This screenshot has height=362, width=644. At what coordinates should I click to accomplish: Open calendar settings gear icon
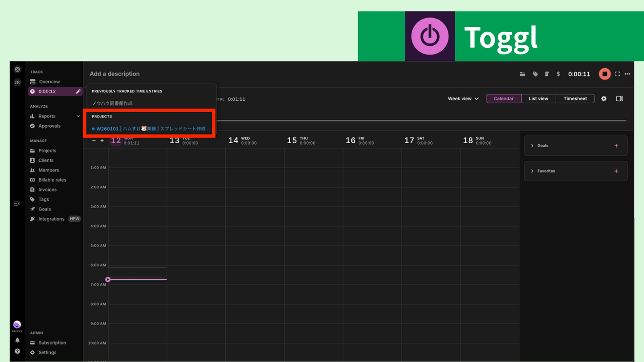(x=604, y=98)
